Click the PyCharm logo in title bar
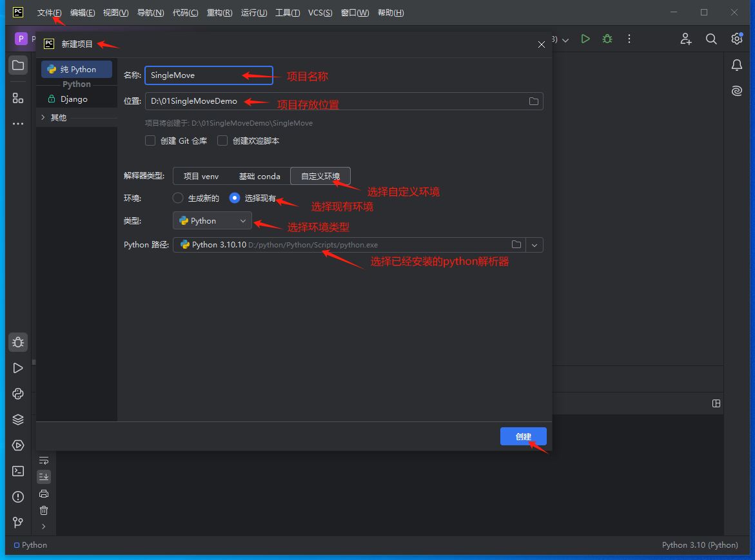The height and width of the screenshot is (560, 755). pos(18,12)
